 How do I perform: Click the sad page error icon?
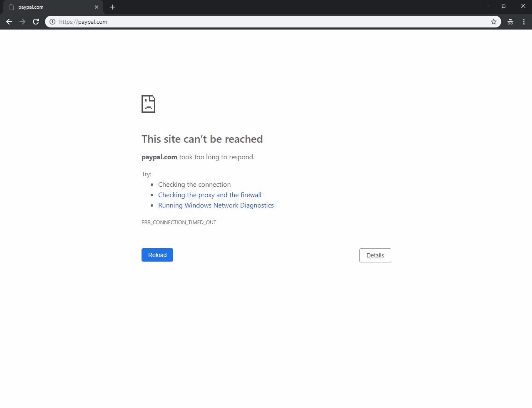(148, 104)
